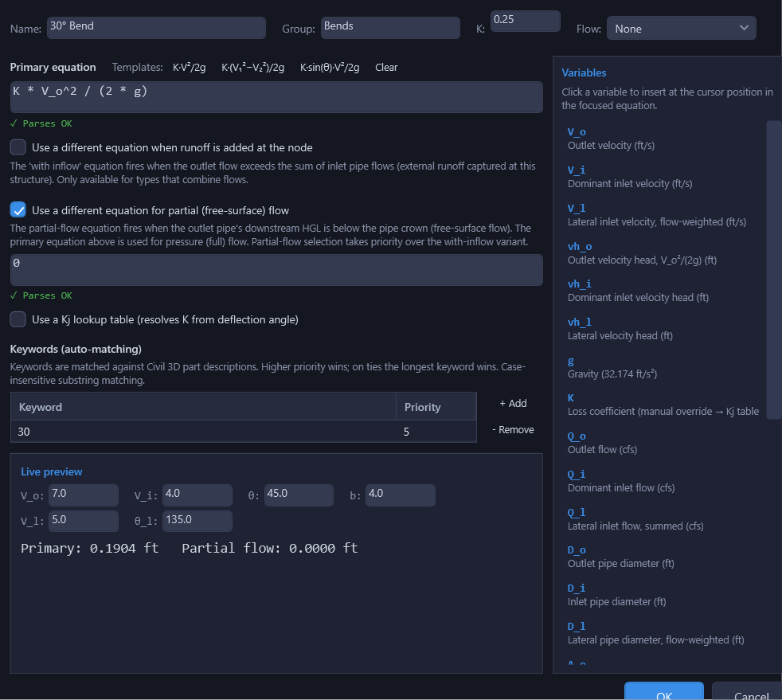The image size is (782, 700).
Task: Click the Variables panel scrollbar
Action: [773, 270]
